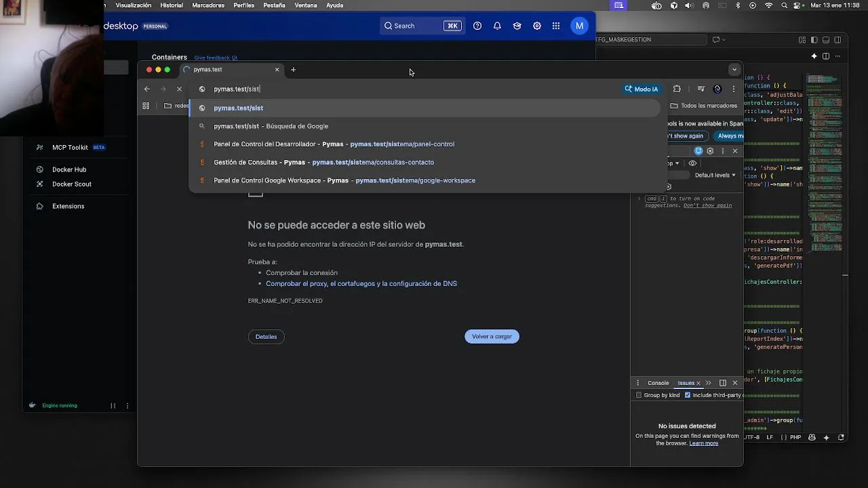Open Chrome apps grid in bookmarks bar

click(x=146, y=106)
